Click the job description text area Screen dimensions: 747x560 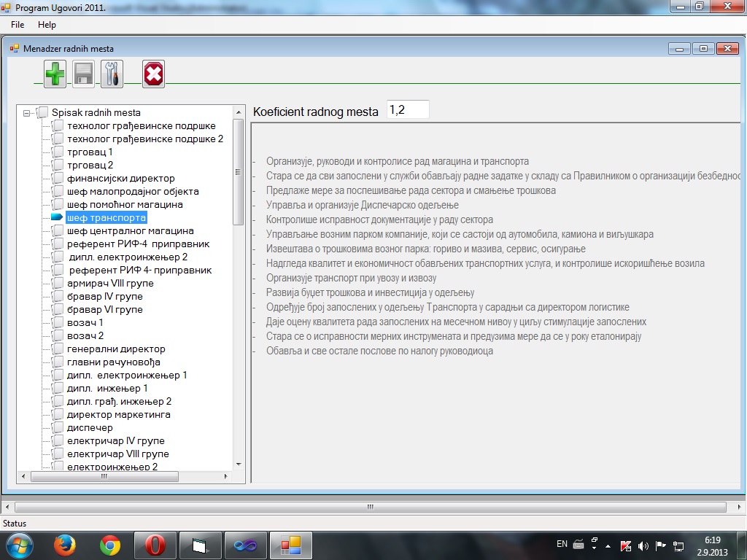tap(496, 303)
